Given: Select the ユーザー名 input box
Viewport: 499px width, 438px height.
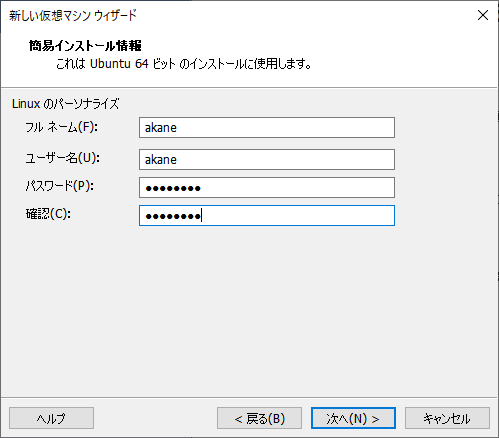Looking at the screenshot, I should [267, 159].
